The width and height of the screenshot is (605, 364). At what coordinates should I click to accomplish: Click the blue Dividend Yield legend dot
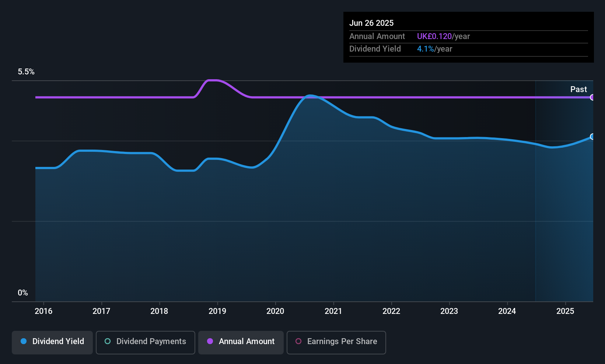coord(24,341)
